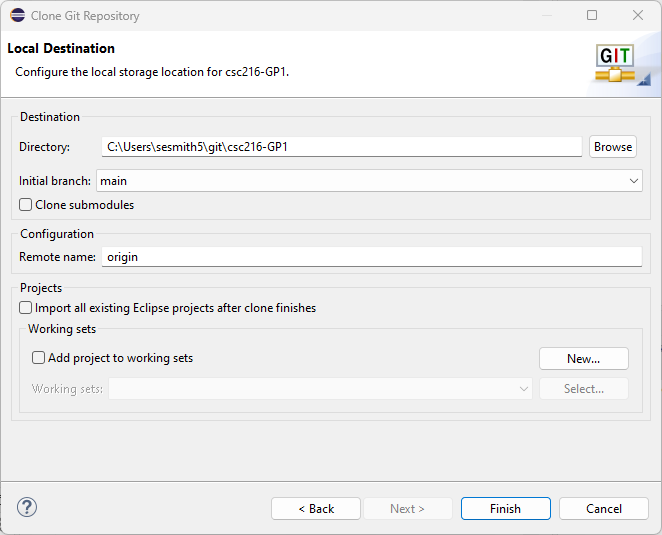
Task: Go back with the < Back button
Action: 316,508
